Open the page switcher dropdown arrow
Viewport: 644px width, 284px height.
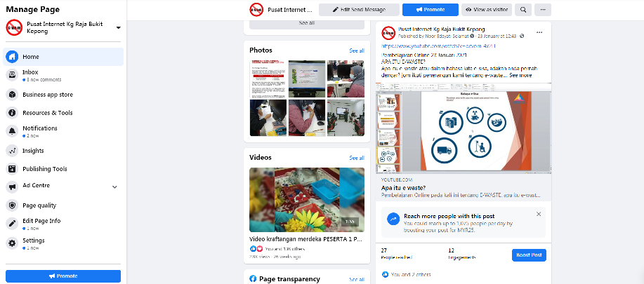(x=118, y=27)
